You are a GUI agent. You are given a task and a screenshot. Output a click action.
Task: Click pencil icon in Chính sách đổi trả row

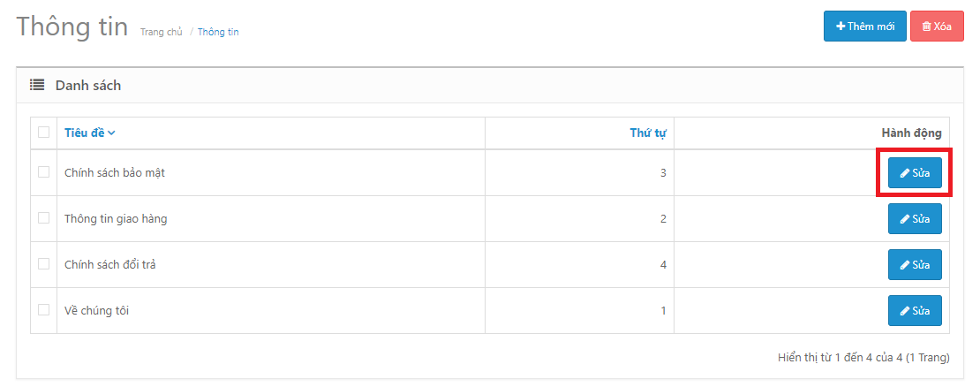tap(904, 265)
